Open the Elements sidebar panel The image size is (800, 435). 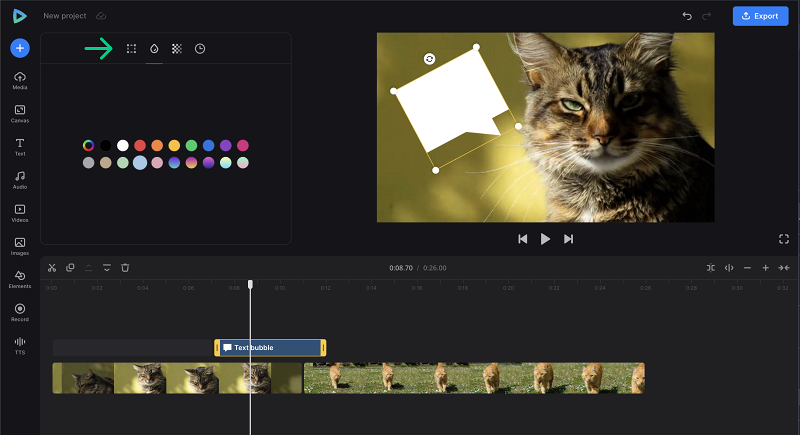(x=20, y=279)
